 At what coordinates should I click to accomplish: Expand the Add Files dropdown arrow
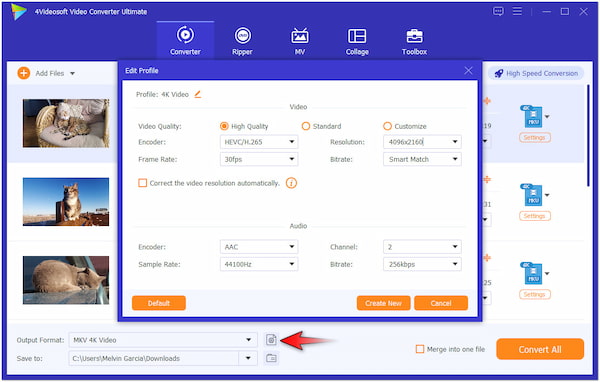click(x=72, y=73)
